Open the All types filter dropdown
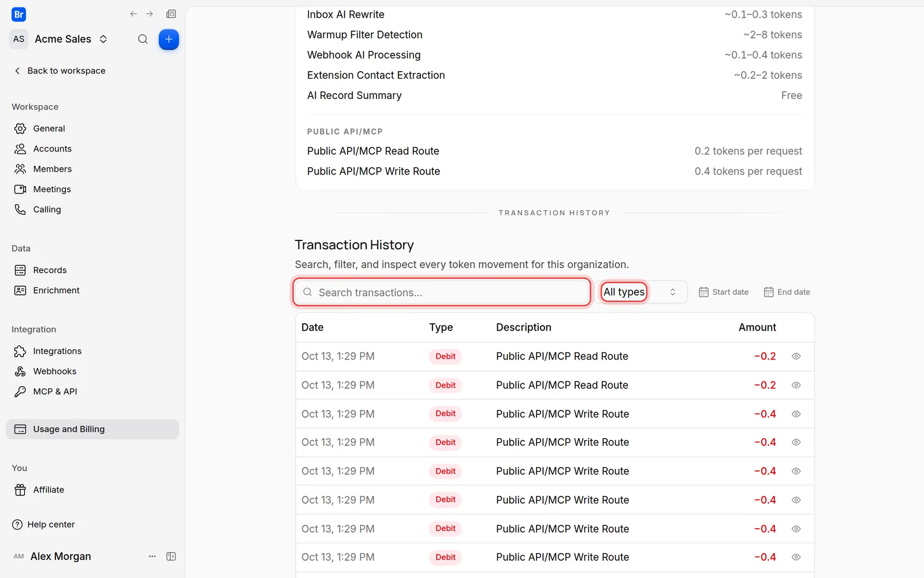The height and width of the screenshot is (578, 924). click(641, 292)
